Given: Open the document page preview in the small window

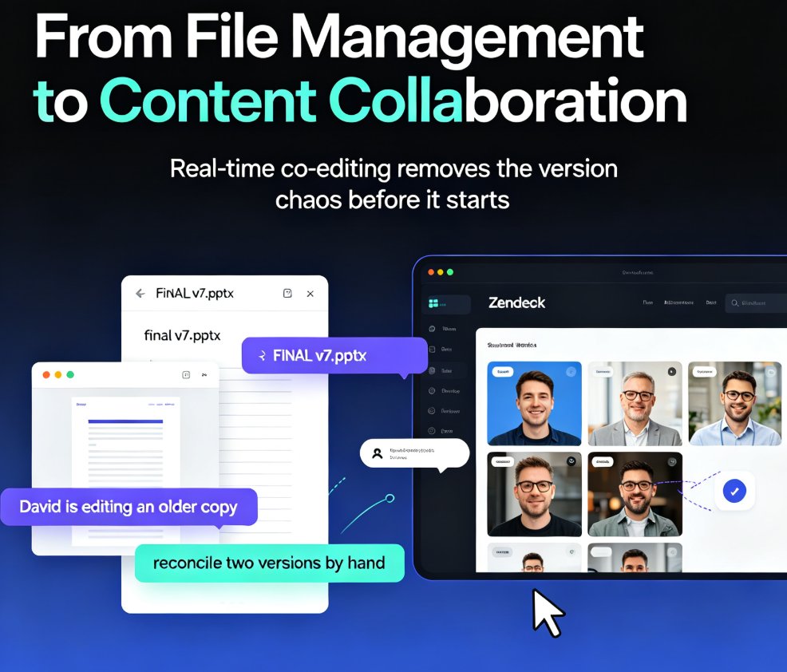Looking at the screenshot, I should (125, 471).
